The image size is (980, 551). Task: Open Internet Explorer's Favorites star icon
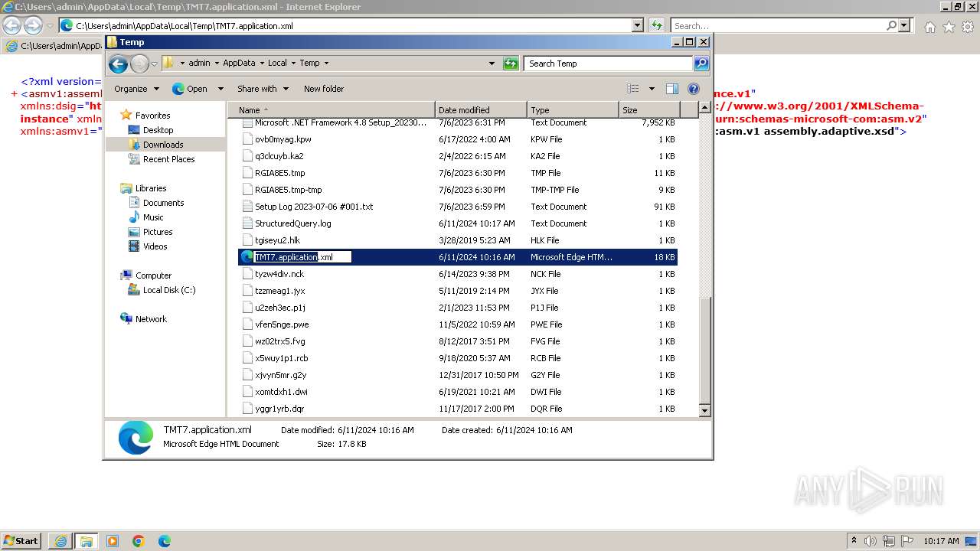coord(949,27)
